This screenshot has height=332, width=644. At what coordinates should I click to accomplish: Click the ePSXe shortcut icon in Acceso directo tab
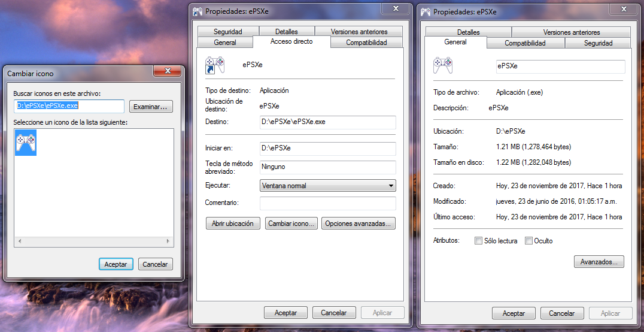click(x=215, y=65)
